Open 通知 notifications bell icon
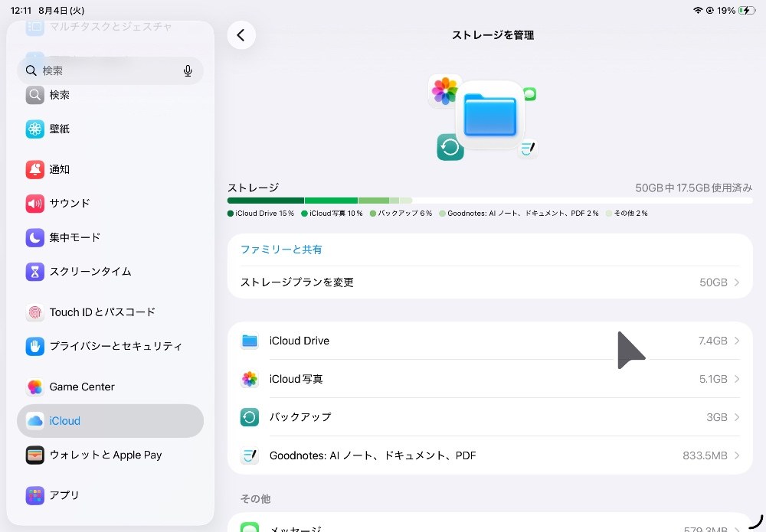The image size is (766, 532). click(34, 169)
